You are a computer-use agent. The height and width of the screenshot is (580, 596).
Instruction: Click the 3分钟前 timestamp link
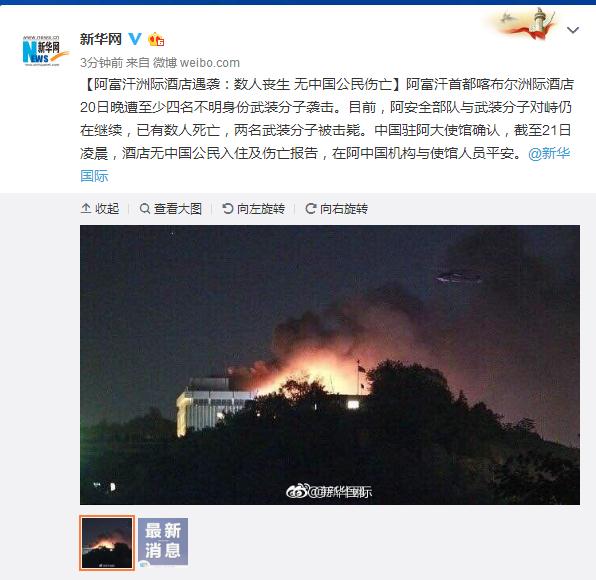[101, 63]
